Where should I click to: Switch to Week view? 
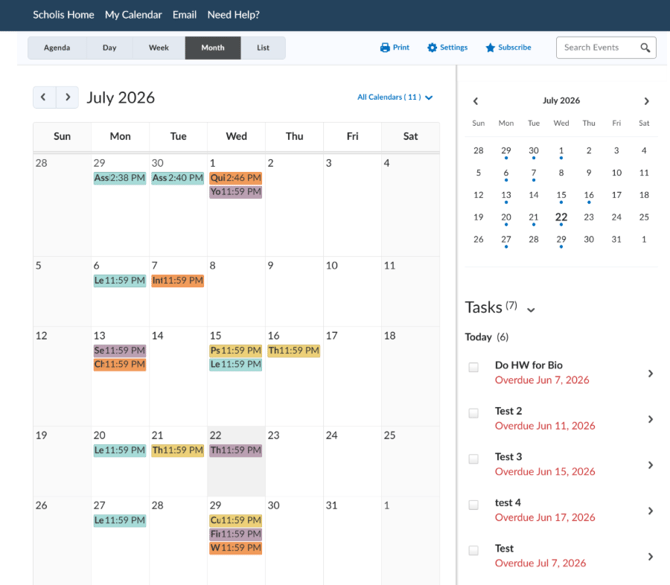coord(159,47)
